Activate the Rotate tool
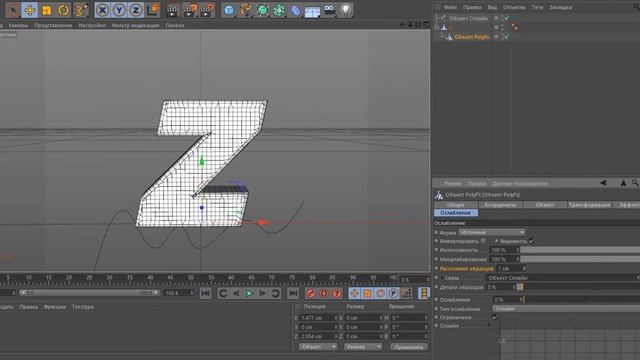Image resolution: width=640 pixels, height=360 pixels. coord(63,10)
